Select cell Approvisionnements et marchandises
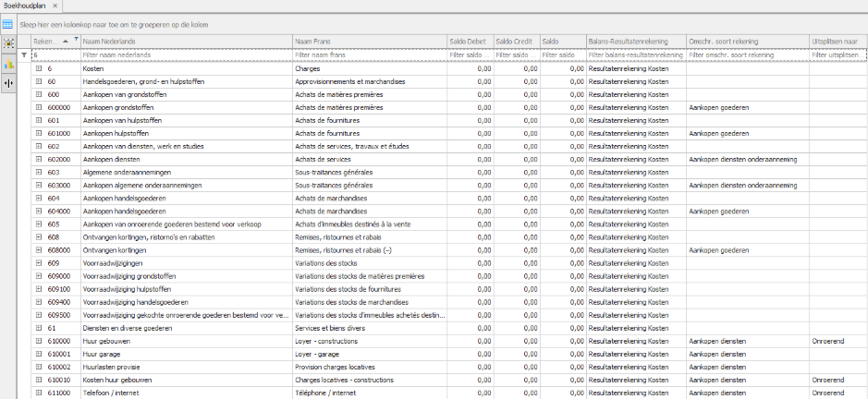The width and height of the screenshot is (868, 399). click(370, 81)
